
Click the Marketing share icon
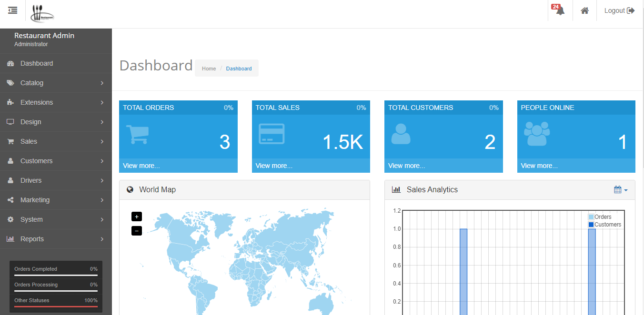pos(10,200)
